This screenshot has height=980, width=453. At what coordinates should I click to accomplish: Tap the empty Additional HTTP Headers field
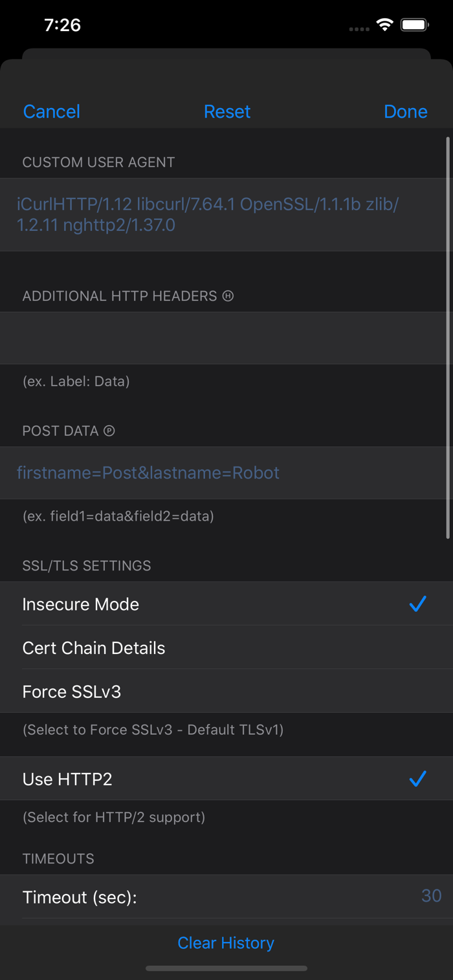click(226, 338)
